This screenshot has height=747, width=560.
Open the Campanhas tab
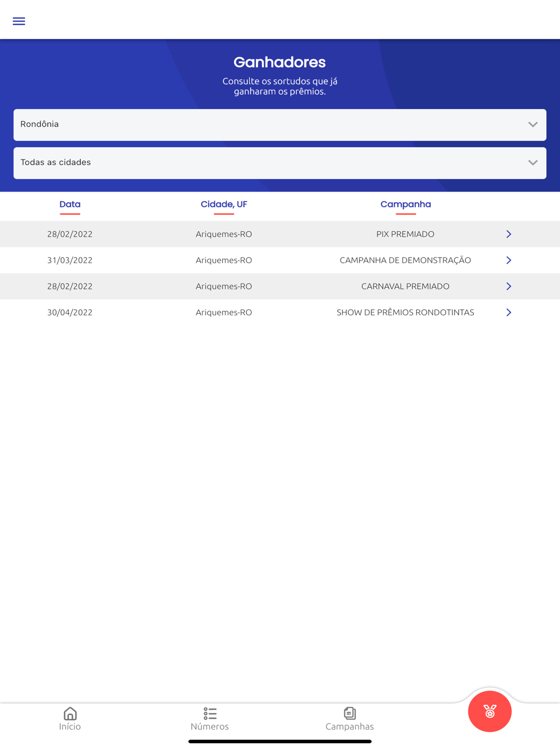[349, 719]
